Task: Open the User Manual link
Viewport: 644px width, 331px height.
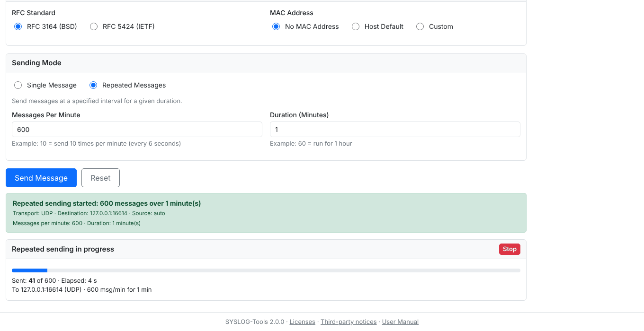Action: click(x=400, y=322)
